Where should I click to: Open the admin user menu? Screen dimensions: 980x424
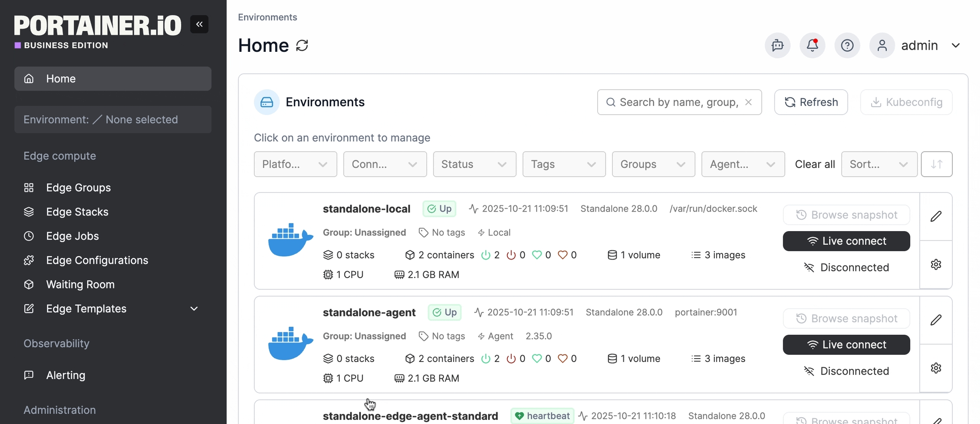pos(919,45)
